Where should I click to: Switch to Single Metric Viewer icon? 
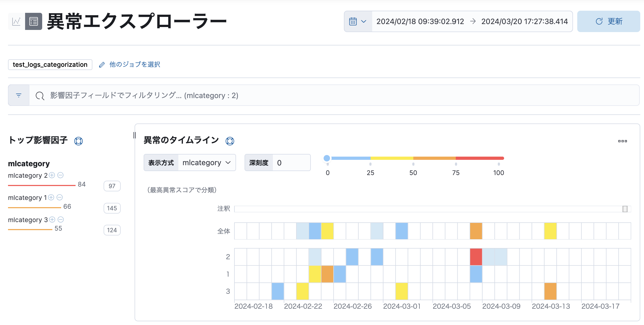tap(16, 21)
